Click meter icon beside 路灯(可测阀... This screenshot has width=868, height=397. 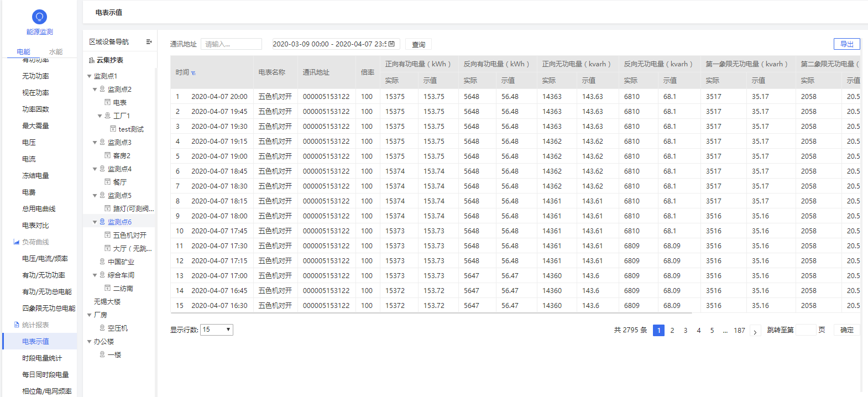point(108,208)
